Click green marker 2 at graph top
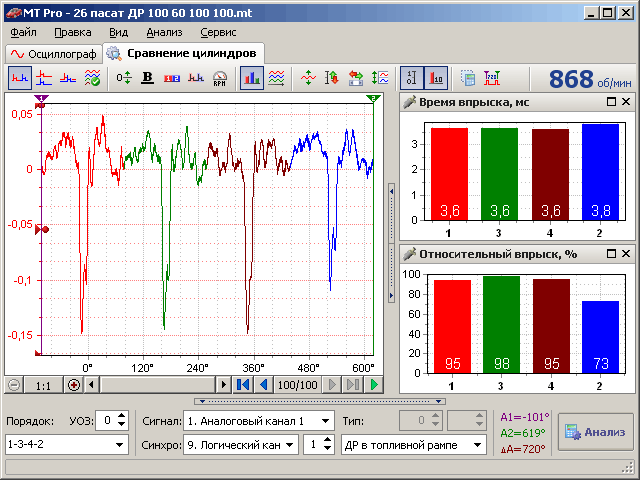The width and height of the screenshot is (640, 480). [x=373, y=98]
